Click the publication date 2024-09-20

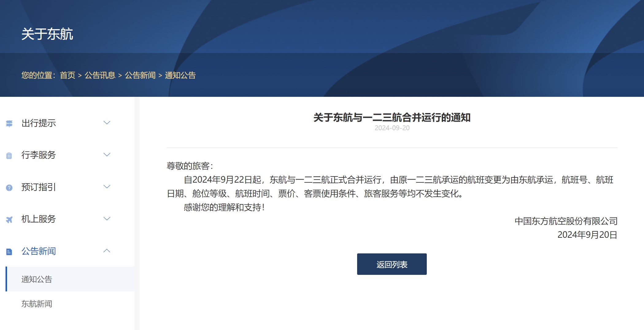click(392, 128)
